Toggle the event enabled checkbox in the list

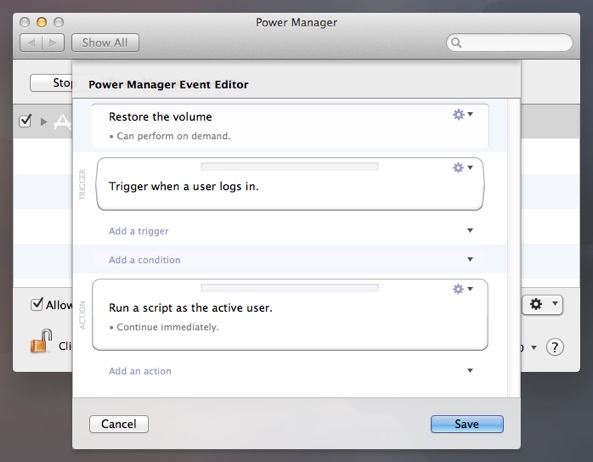[25, 121]
